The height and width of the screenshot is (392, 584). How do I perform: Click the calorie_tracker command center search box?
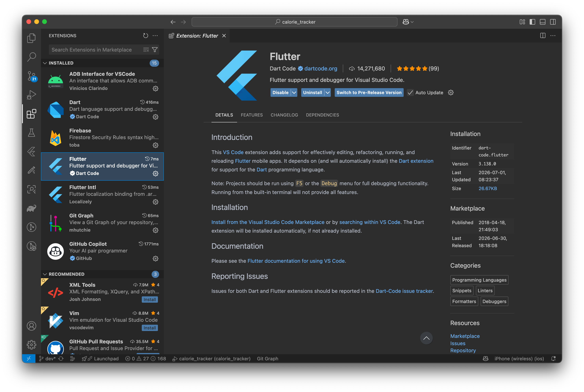294,22
